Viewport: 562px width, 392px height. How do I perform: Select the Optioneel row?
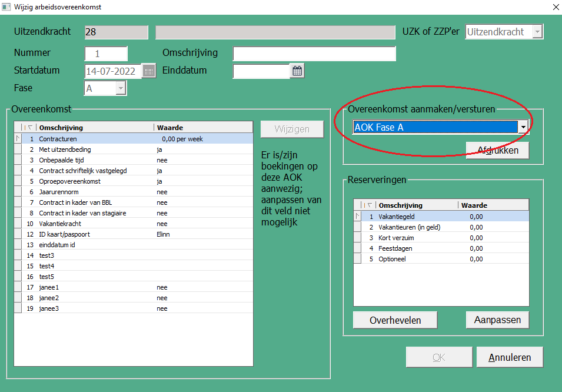441,259
